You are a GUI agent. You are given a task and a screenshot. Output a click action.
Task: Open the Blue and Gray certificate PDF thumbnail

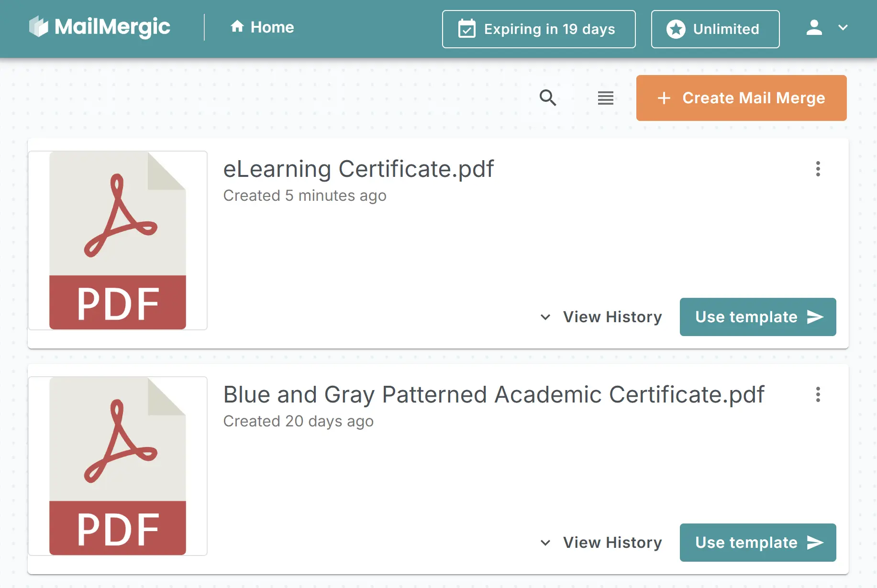pyautogui.click(x=118, y=466)
